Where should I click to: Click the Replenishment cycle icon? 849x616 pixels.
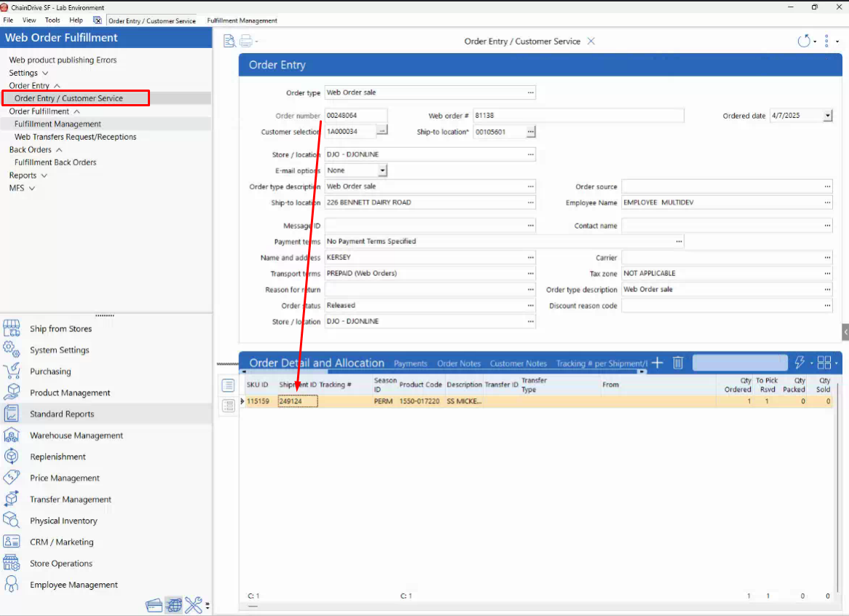click(12, 457)
